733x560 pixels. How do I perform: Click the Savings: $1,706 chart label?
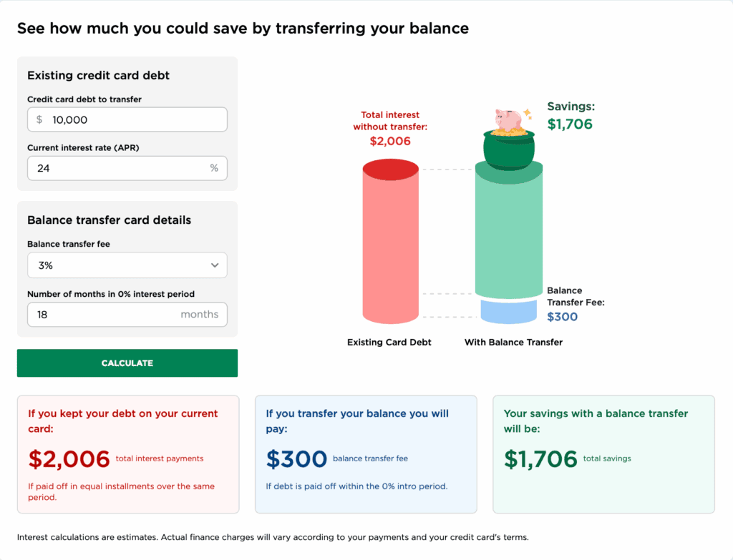pos(571,115)
